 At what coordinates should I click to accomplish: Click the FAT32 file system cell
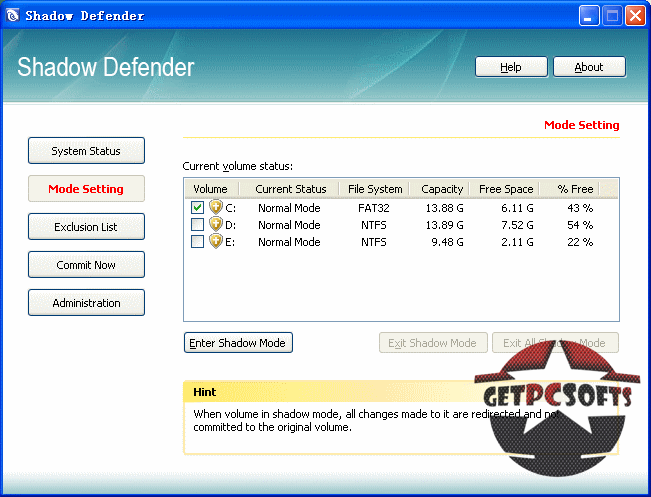(x=374, y=208)
